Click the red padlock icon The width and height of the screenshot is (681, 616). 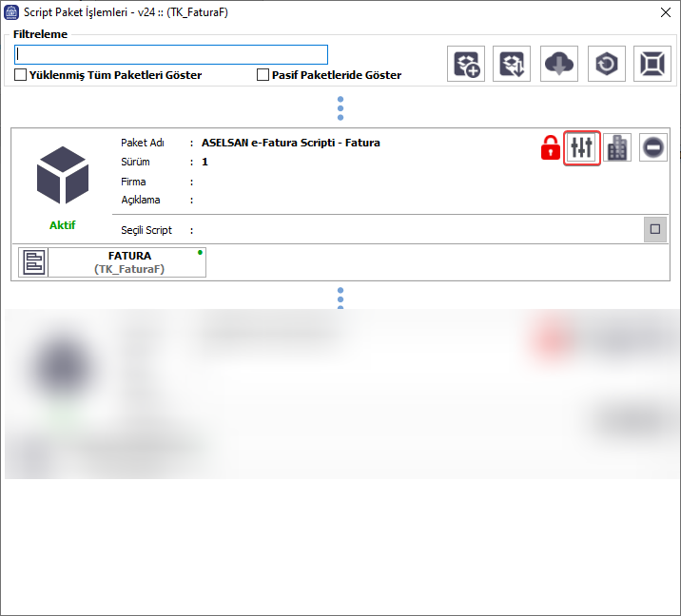click(550, 148)
